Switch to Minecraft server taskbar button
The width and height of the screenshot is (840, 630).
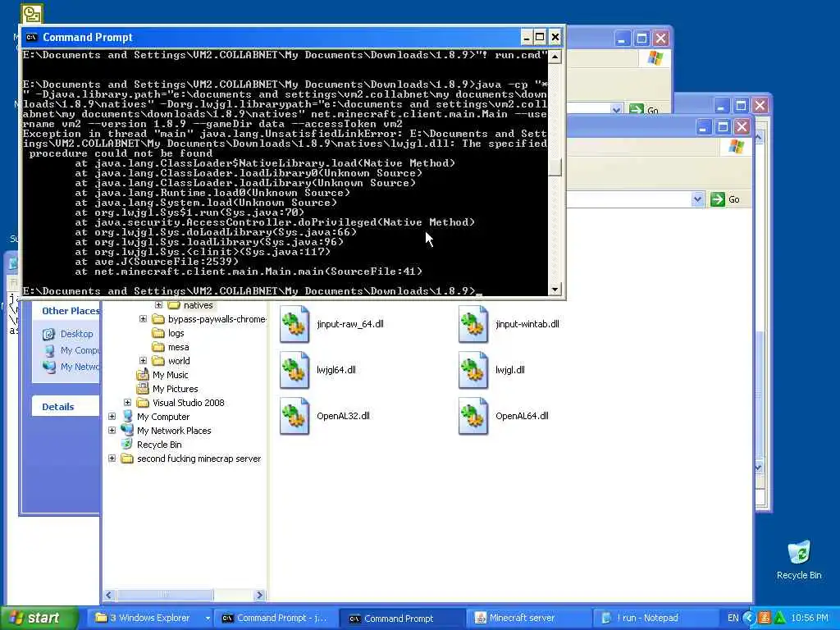[529, 618]
